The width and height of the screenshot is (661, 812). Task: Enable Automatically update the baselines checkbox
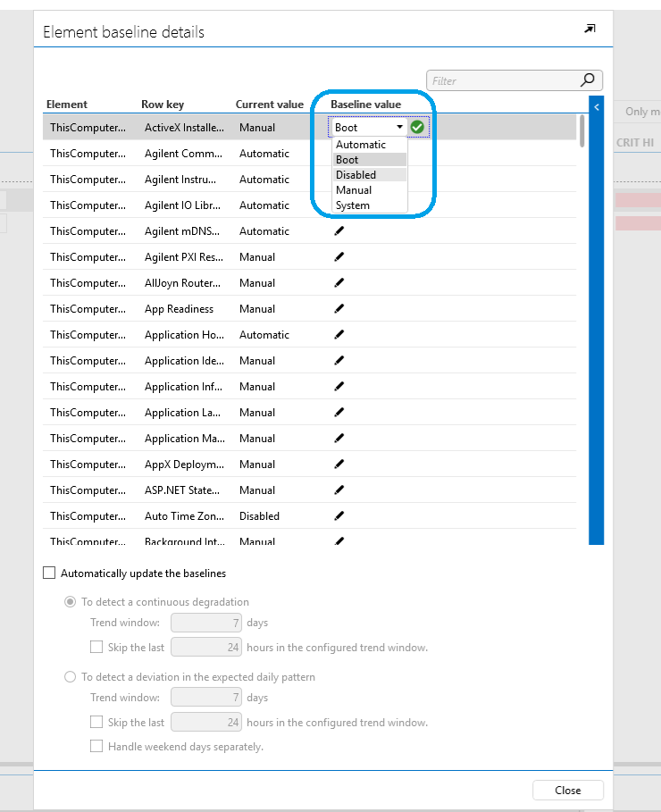coord(50,573)
